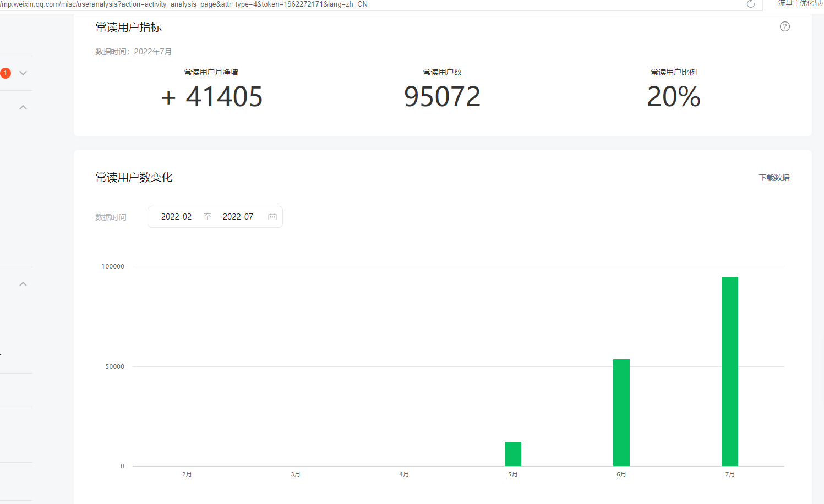Focus the browser address bar URL
Screen dimensions: 824x504
tap(184, 4)
